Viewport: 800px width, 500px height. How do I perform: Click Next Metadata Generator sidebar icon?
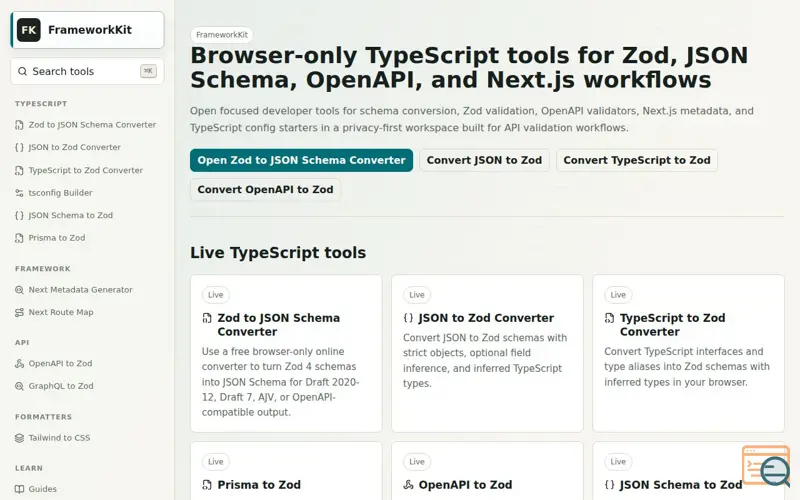click(19, 290)
